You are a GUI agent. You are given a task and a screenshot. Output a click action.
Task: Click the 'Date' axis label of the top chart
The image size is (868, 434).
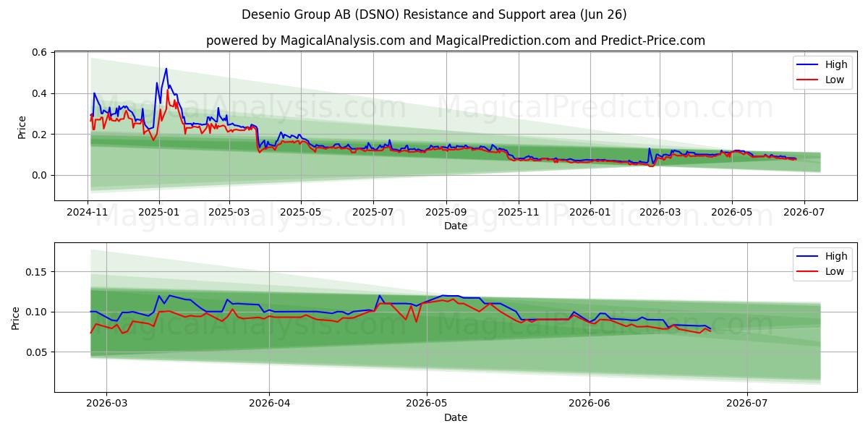(x=456, y=226)
